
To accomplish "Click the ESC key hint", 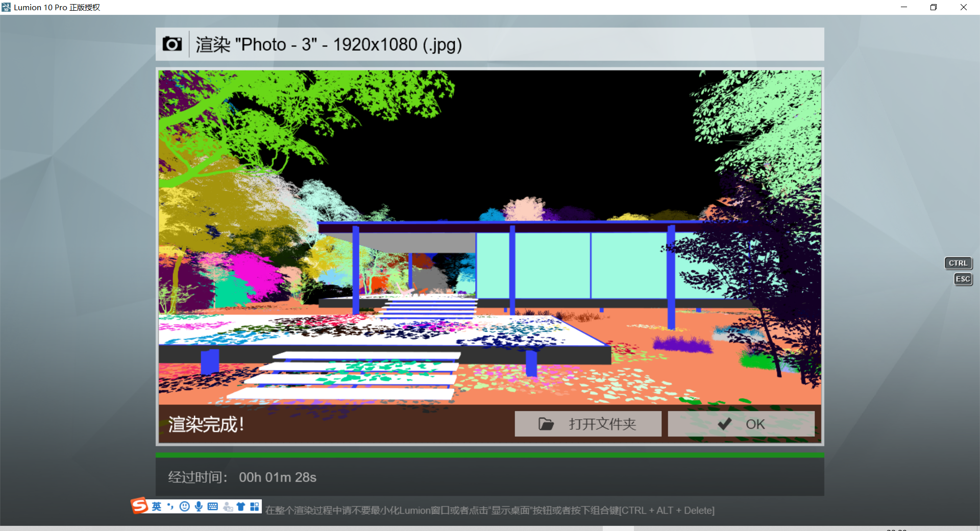I will (963, 279).
